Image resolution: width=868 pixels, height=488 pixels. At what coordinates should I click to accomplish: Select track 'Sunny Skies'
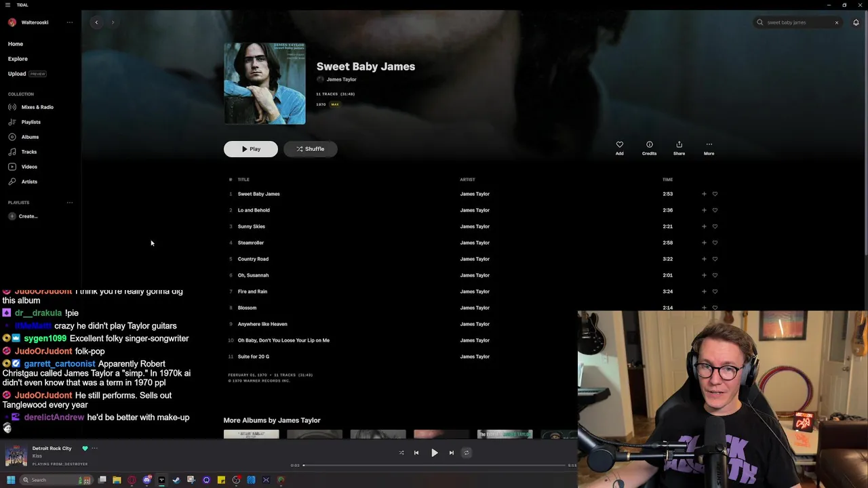pyautogui.click(x=251, y=226)
